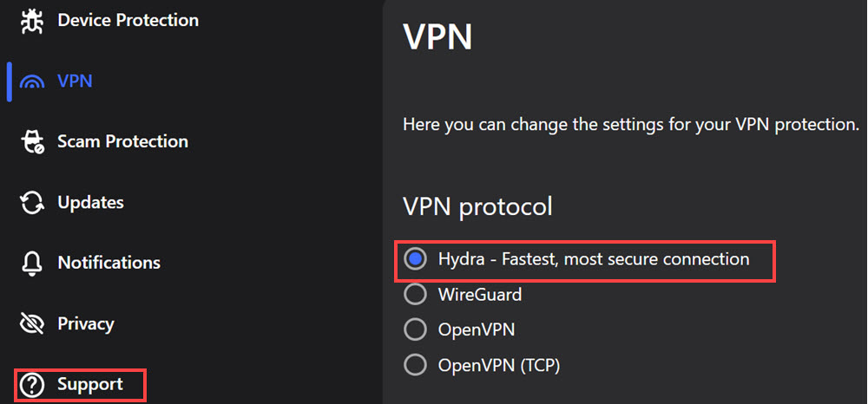The width and height of the screenshot is (868, 404).
Task: Open the Privacy text label
Action: [86, 324]
